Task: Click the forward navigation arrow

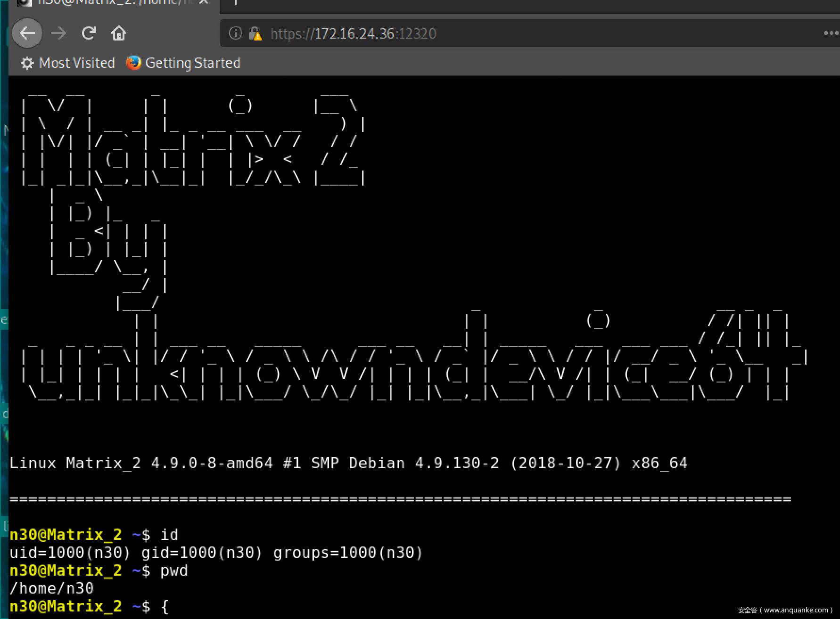Action: (58, 33)
